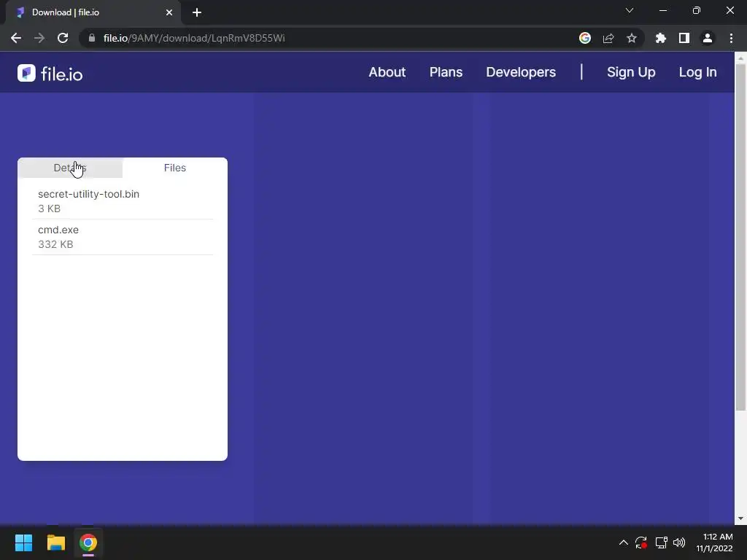The width and height of the screenshot is (747, 560).
Task: Click the Sign Up link
Action: (x=631, y=72)
